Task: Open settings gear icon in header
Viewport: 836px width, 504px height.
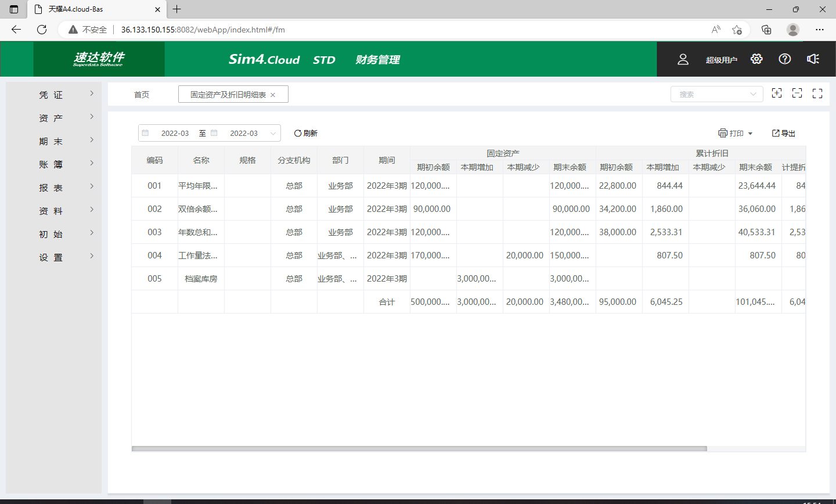Action: (x=756, y=59)
